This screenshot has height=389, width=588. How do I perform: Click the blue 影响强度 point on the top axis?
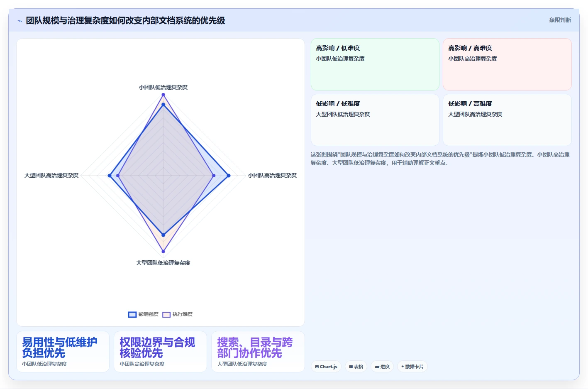163,105
